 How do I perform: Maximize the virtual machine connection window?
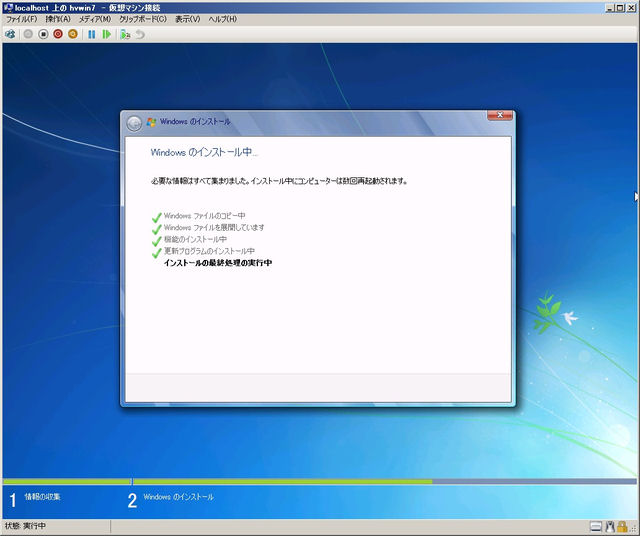[620, 8]
